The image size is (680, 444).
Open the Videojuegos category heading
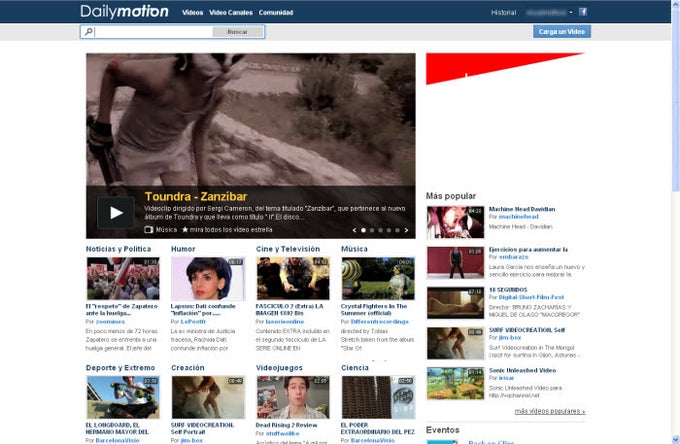(x=279, y=368)
